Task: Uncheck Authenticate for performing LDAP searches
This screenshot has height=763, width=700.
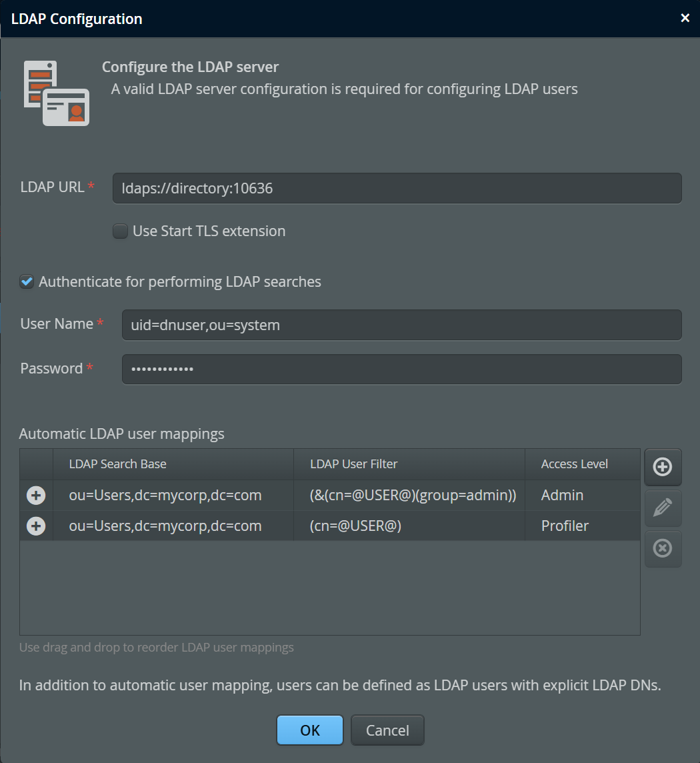Action: [27, 281]
